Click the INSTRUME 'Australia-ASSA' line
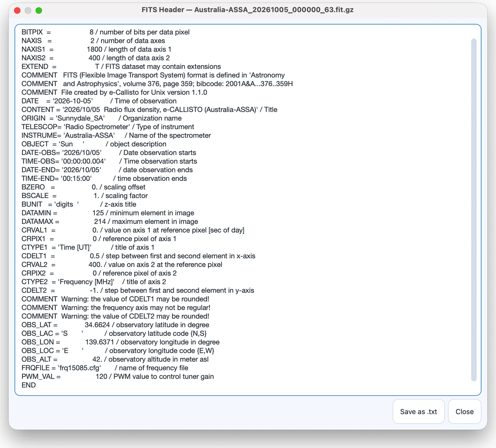Image resolution: width=496 pixels, height=448 pixels. tap(116, 136)
